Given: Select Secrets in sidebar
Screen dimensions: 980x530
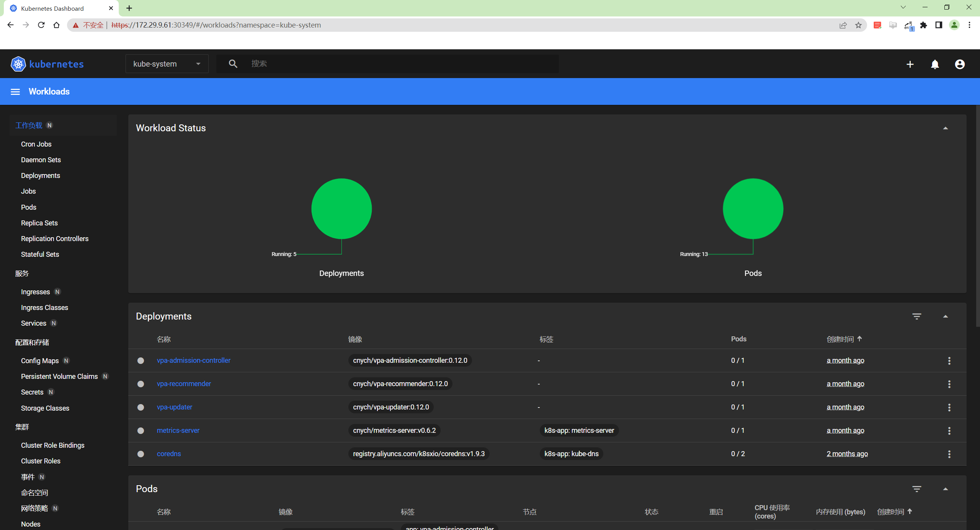Looking at the screenshot, I should point(32,392).
